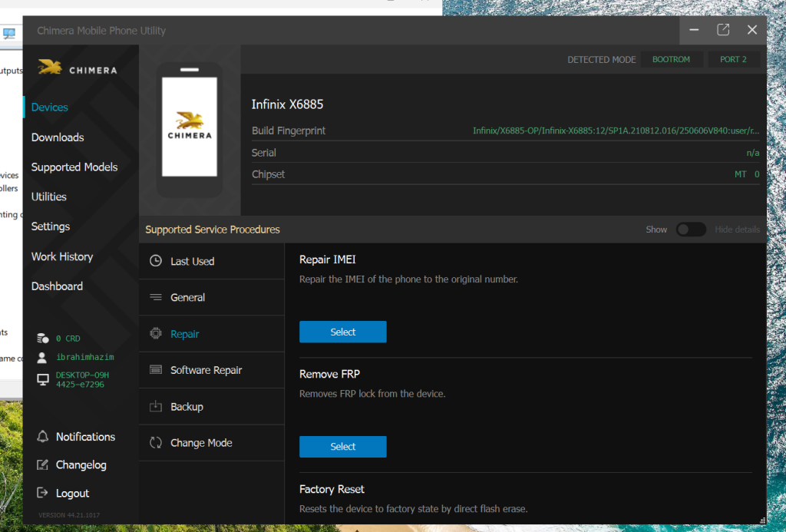This screenshot has width=786, height=532.
Task: Open Notifications
Action: [x=85, y=437]
